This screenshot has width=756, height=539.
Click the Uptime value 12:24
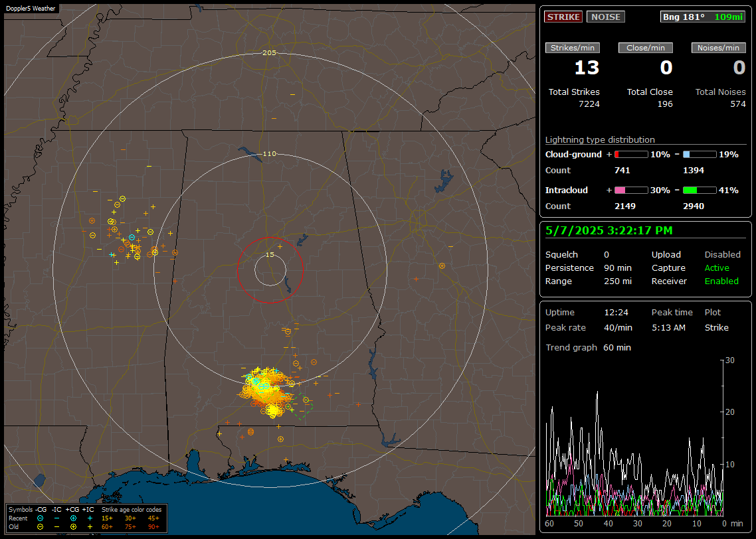[x=616, y=313]
